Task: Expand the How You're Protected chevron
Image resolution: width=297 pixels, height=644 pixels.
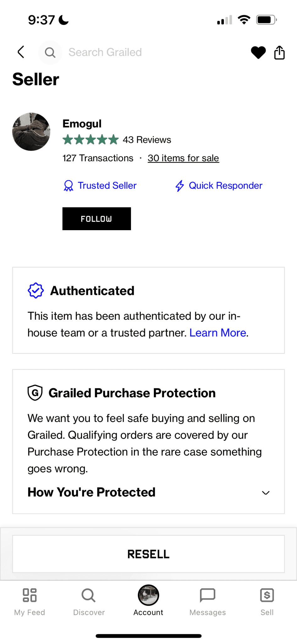Action: [266, 493]
